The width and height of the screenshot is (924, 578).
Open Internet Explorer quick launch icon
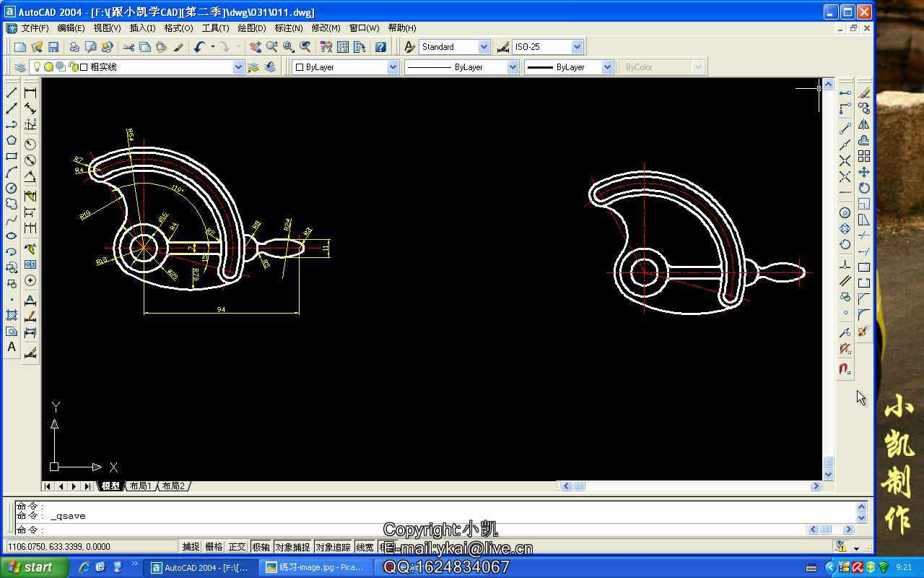(x=84, y=567)
